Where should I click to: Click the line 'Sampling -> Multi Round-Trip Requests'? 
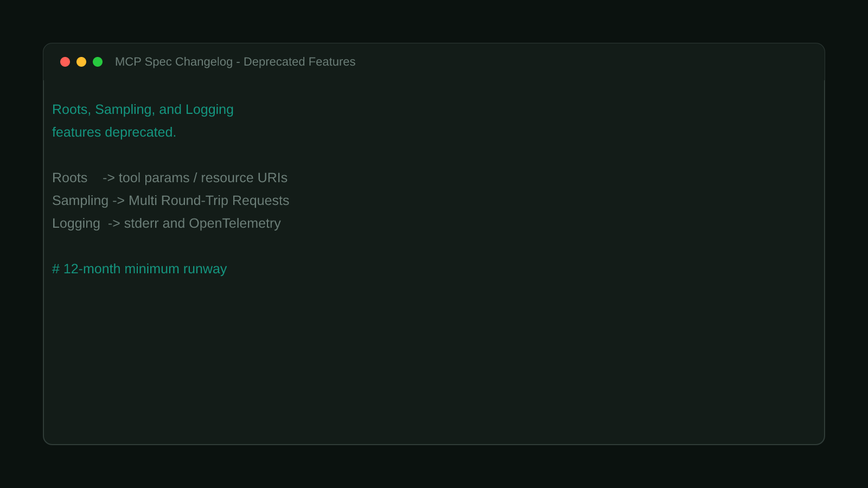click(x=170, y=201)
